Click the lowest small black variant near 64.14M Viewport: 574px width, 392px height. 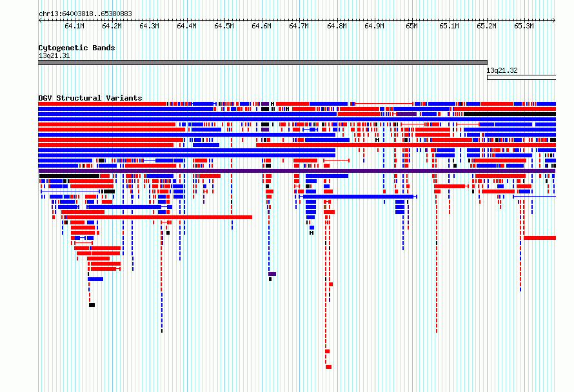92,305
